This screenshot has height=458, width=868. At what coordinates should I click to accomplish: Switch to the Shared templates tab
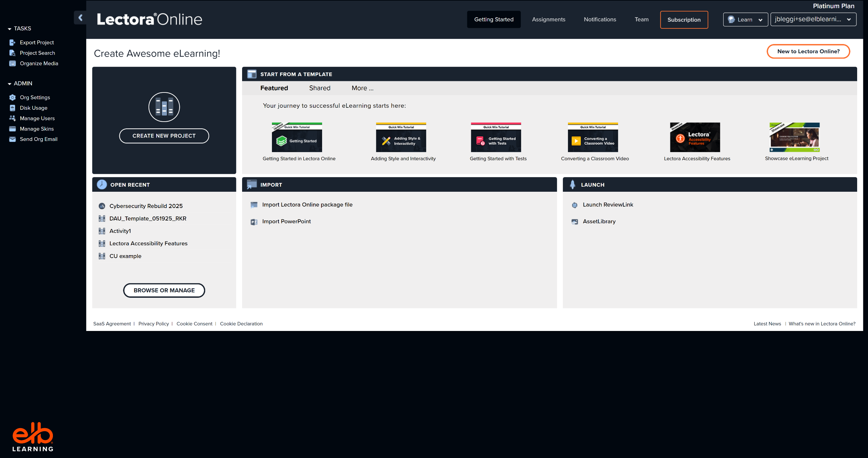point(320,88)
